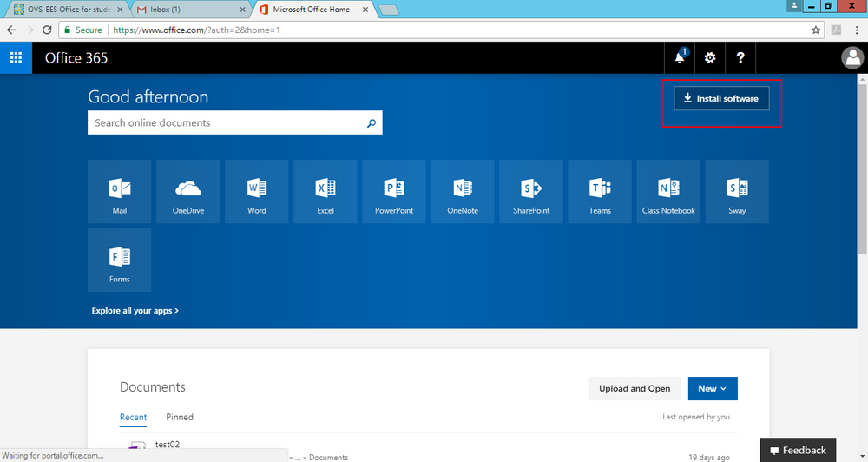Open the test02 document
Screen dimensions: 868x462
pos(168,445)
